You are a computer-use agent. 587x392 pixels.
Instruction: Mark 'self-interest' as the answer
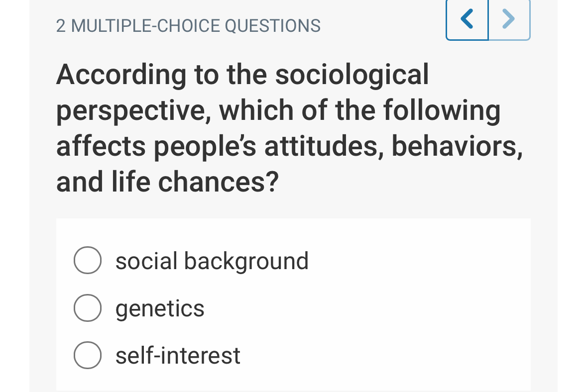coord(87,355)
